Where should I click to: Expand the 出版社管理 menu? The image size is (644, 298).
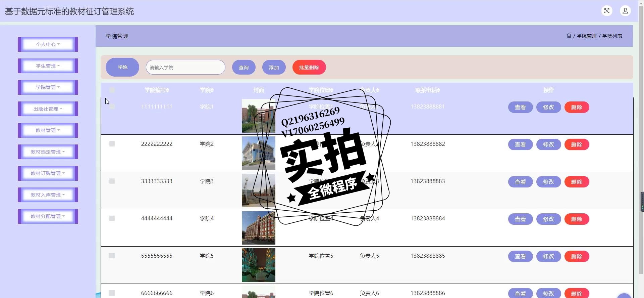48,109
